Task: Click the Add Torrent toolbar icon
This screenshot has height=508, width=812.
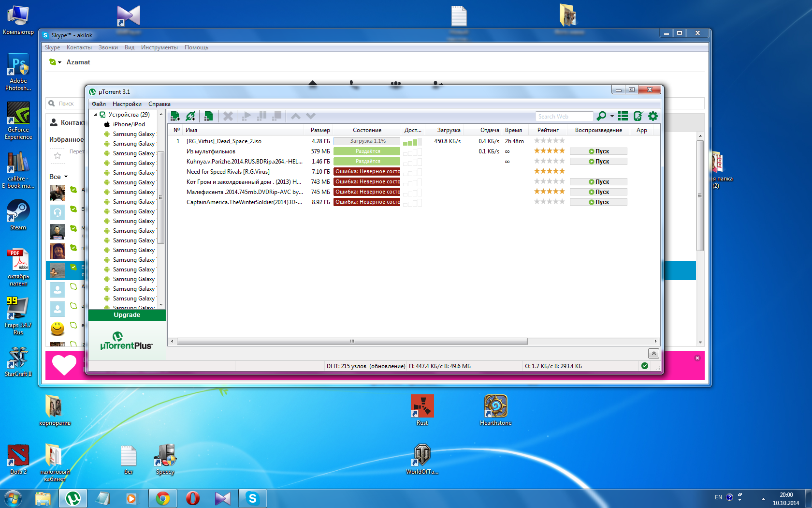Action: click(x=175, y=116)
